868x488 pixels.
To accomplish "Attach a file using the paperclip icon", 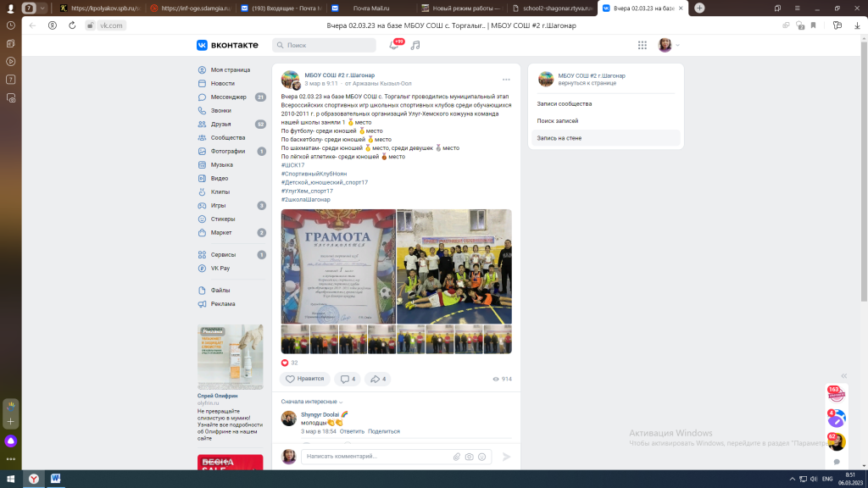I will (457, 457).
